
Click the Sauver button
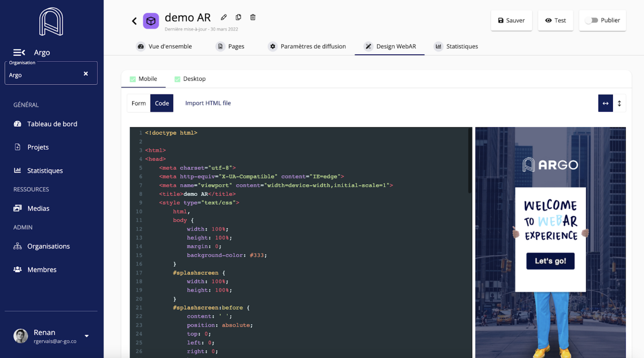511,20
